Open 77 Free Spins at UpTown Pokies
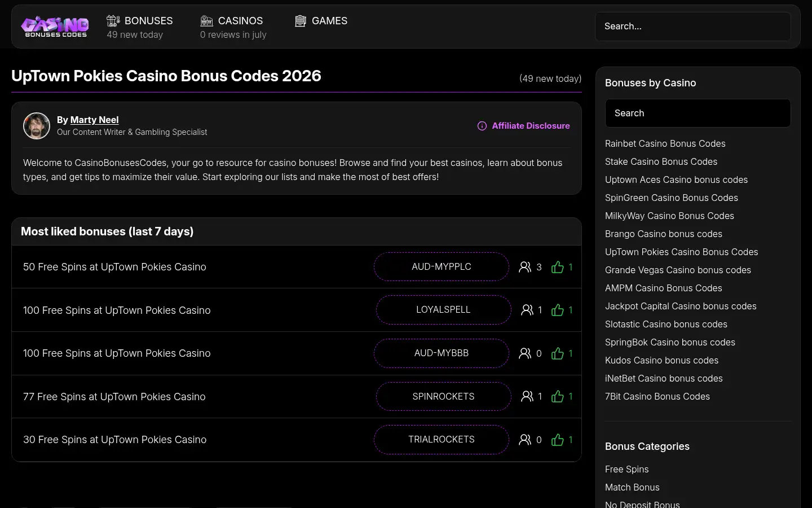Image resolution: width=812 pixels, height=508 pixels. [x=114, y=397]
